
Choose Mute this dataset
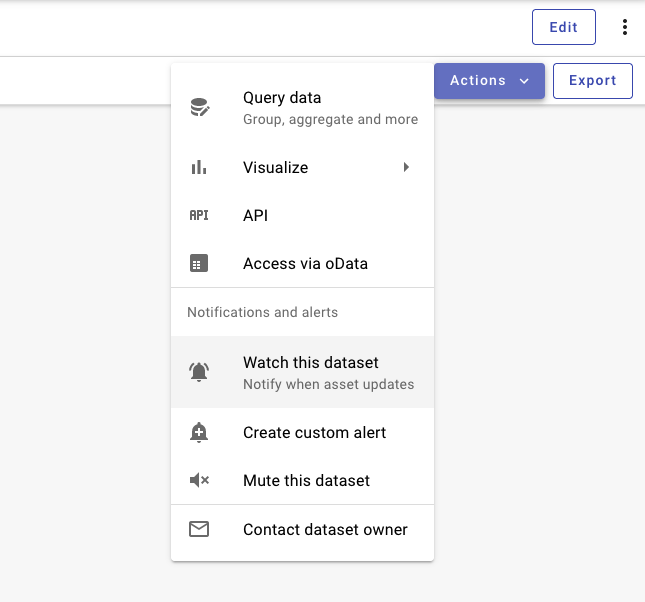click(x=302, y=480)
